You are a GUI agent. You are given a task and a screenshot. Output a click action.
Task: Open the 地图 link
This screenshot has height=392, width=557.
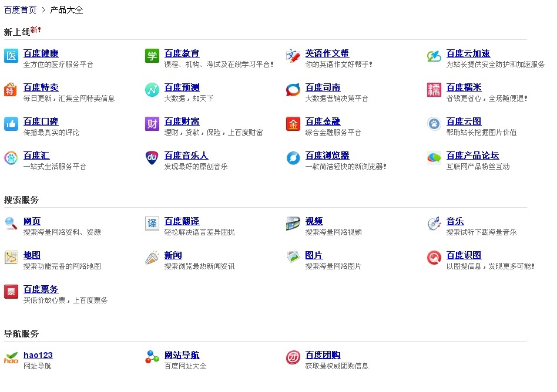(x=32, y=255)
